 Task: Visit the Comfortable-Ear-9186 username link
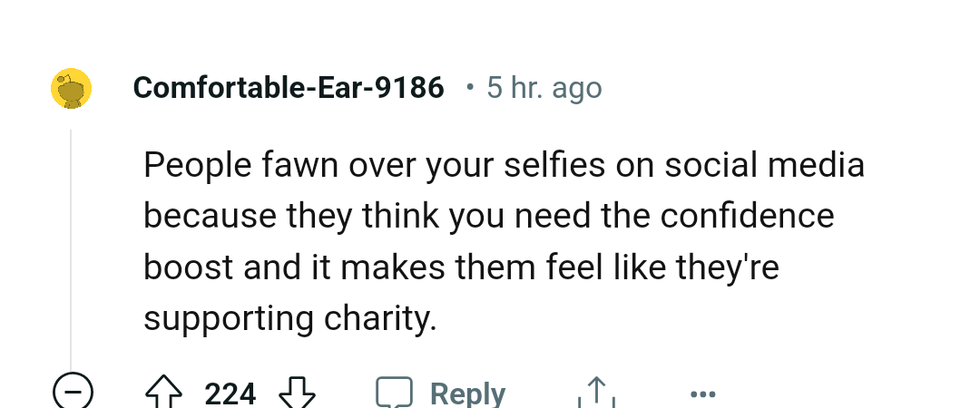pos(289,87)
